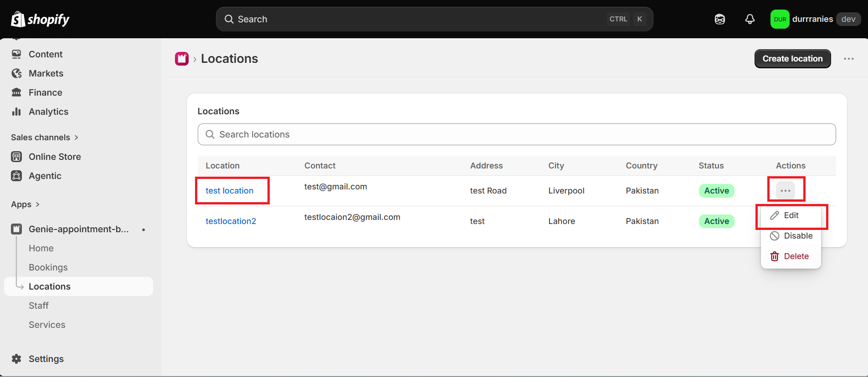Viewport: 868px width, 377px height.
Task: Choose Delete from the actions menu
Action: 791,256
